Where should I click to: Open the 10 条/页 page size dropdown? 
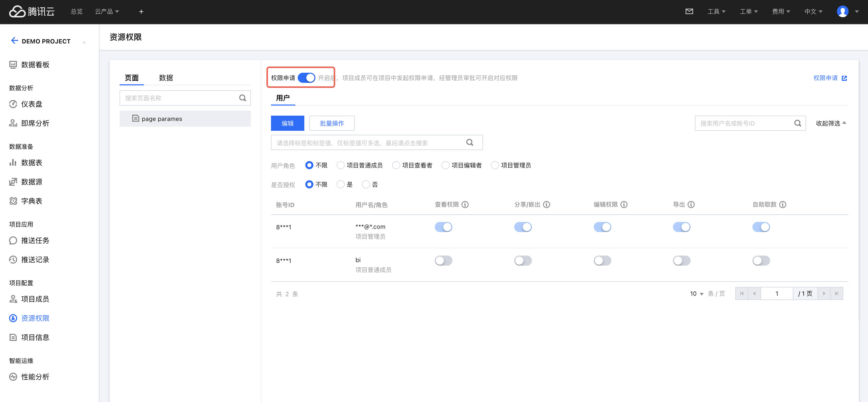click(696, 294)
